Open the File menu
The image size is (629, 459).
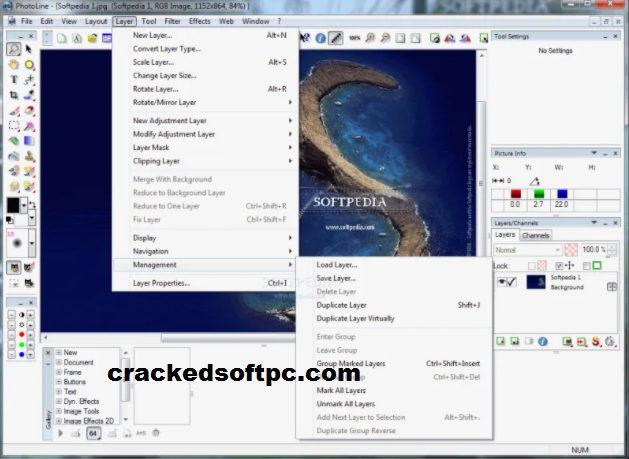pyautogui.click(x=27, y=21)
